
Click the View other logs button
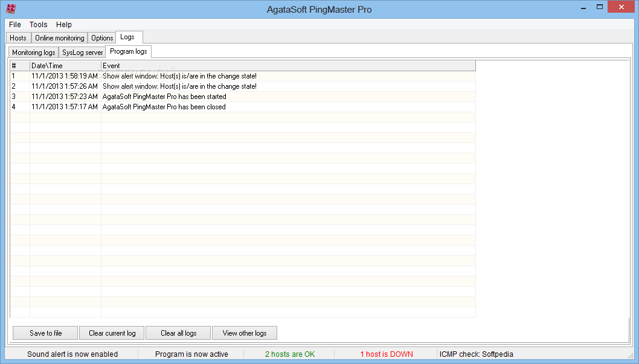245,333
